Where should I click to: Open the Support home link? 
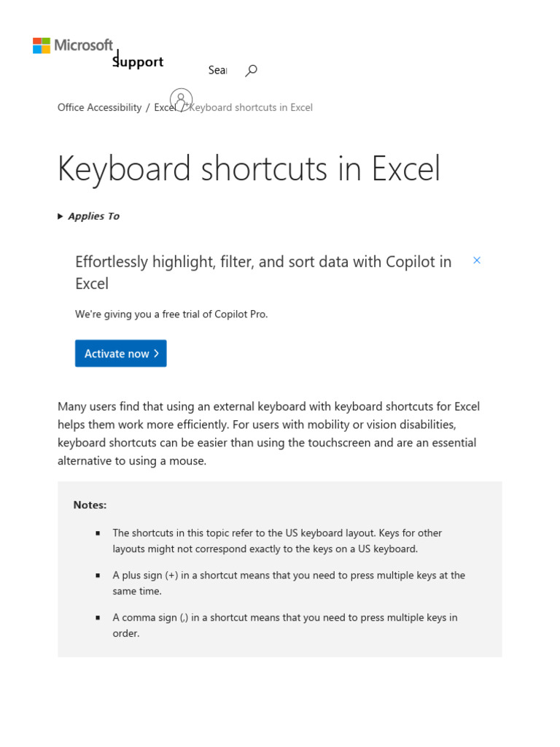[139, 62]
